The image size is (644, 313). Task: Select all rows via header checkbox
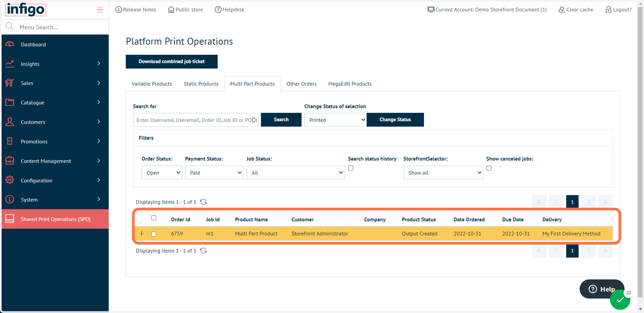click(154, 218)
